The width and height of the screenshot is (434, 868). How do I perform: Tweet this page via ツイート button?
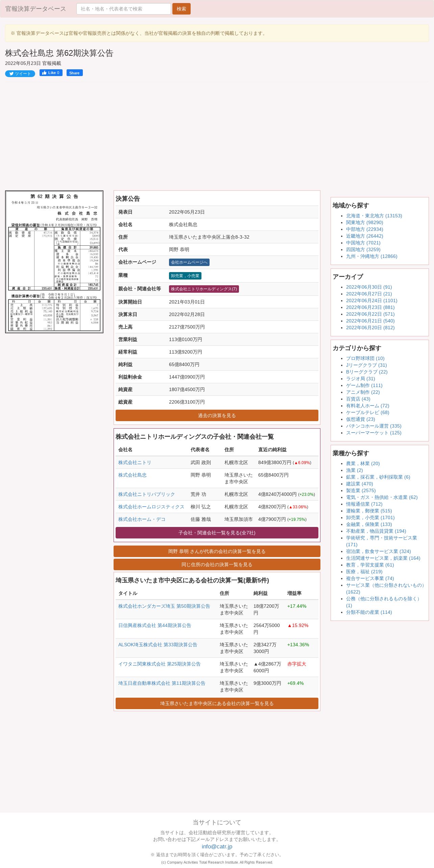(20, 74)
